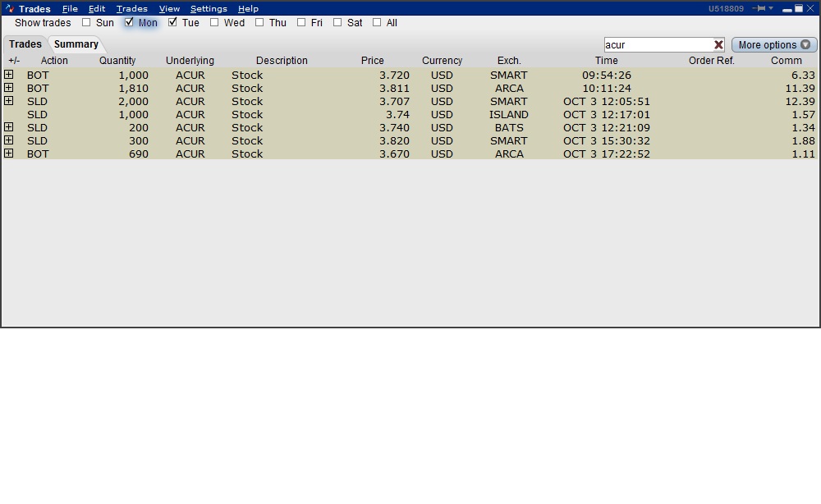Screen dimensions: 821x504
Task: Open the Help menu
Action: pos(248,9)
